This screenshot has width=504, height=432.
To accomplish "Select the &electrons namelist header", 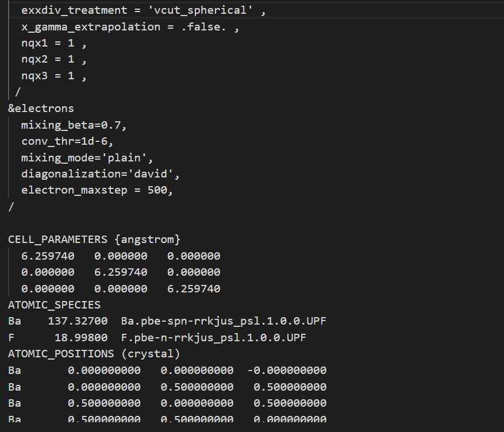I will click(41, 108).
